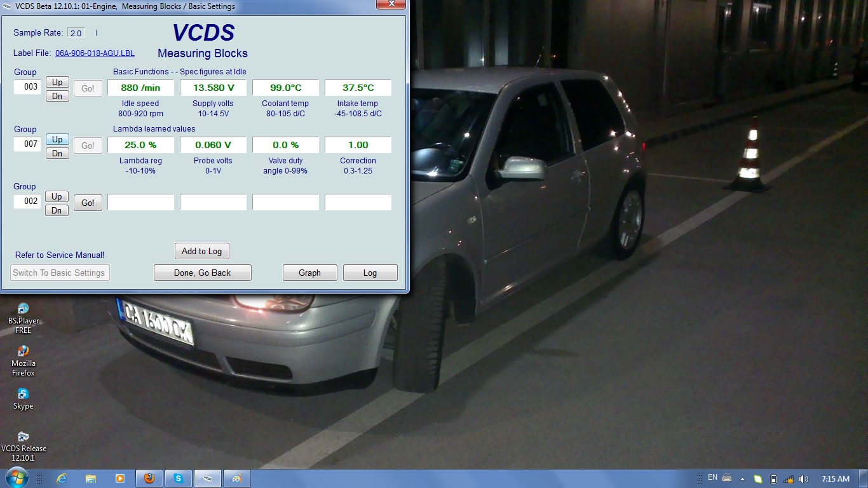Open the Windows Media Player taskbar icon

point(119,478)
